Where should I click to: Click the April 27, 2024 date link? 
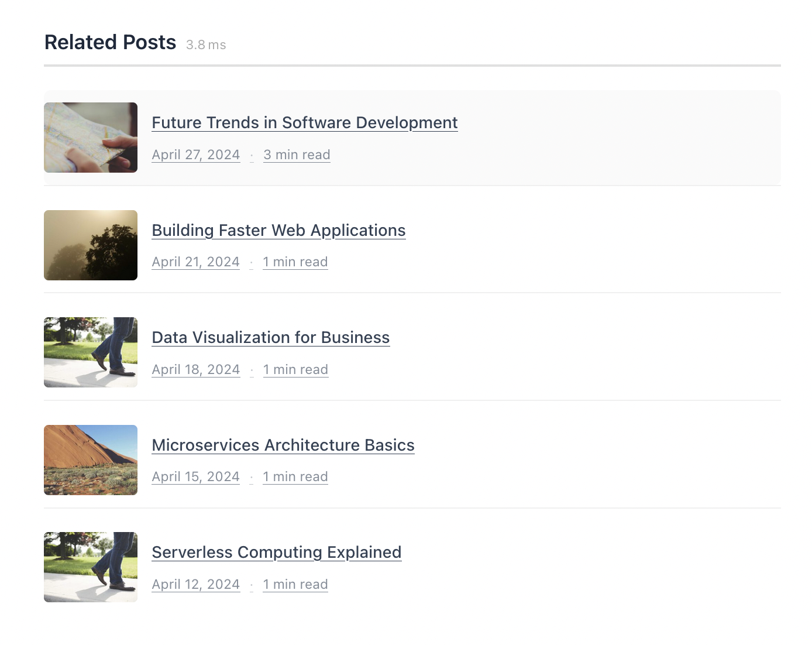point(195,155)
